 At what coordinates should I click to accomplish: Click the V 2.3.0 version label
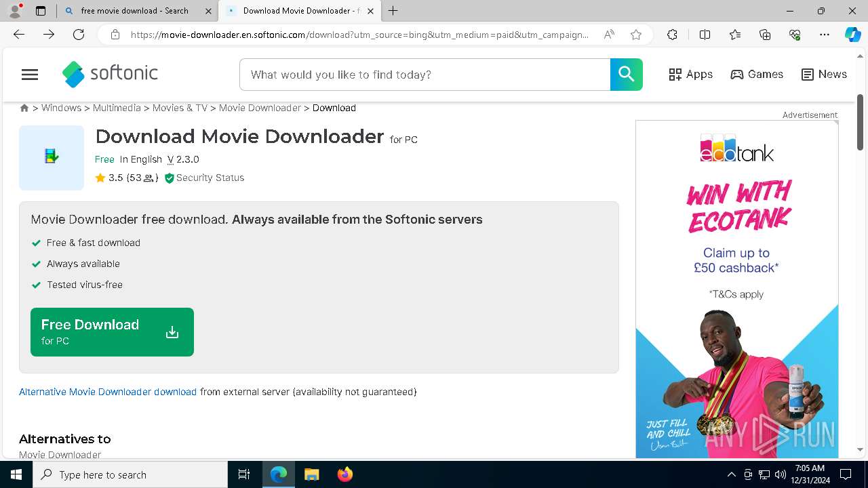click(183, 159)
